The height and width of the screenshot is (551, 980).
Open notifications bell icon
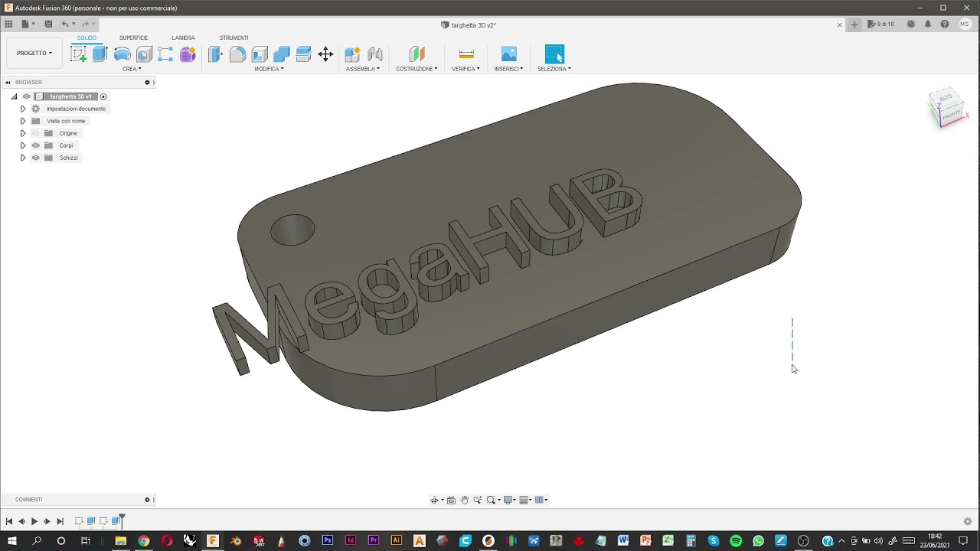(928, 24)
